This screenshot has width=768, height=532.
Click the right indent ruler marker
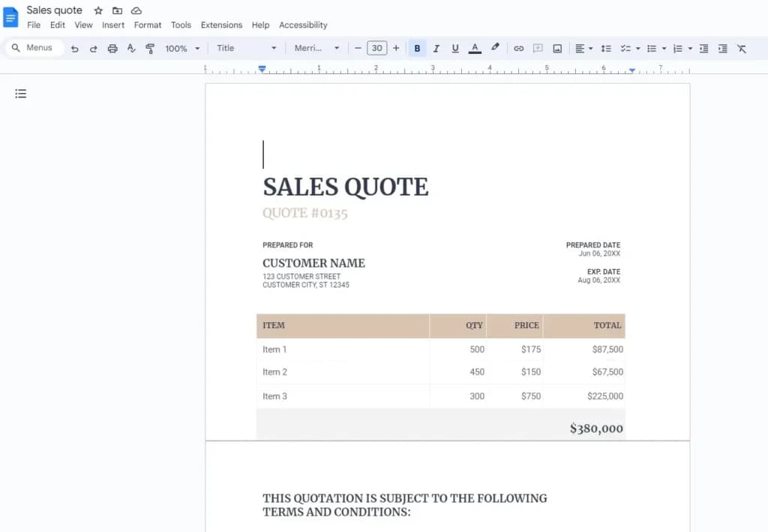632,70
